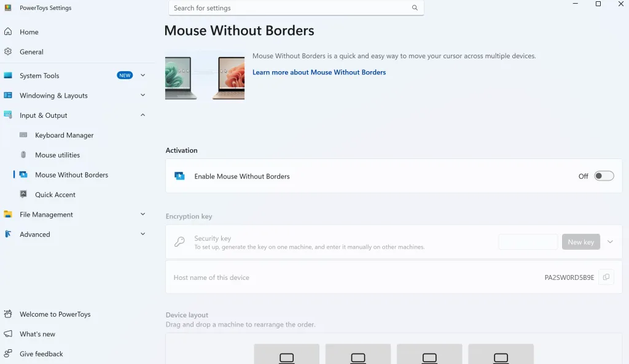
Task: Select the Welcome to PowerToys icon
Action: point(8,314)
